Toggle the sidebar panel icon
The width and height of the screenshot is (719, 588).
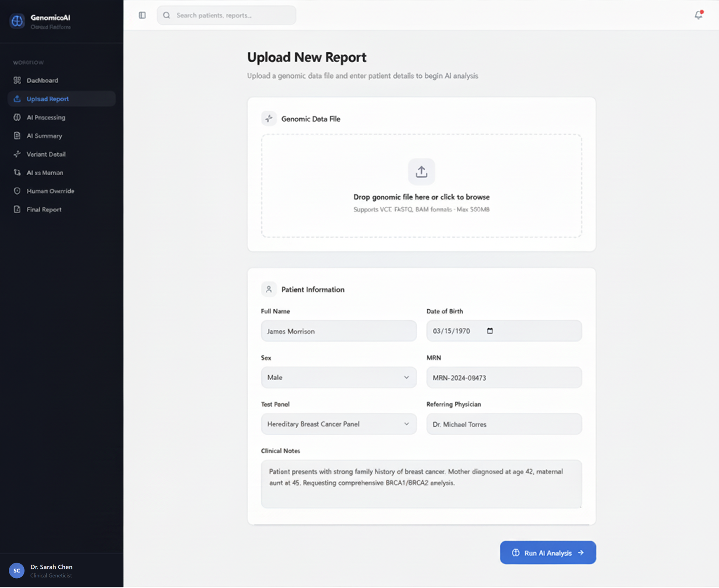pos(142,15)
